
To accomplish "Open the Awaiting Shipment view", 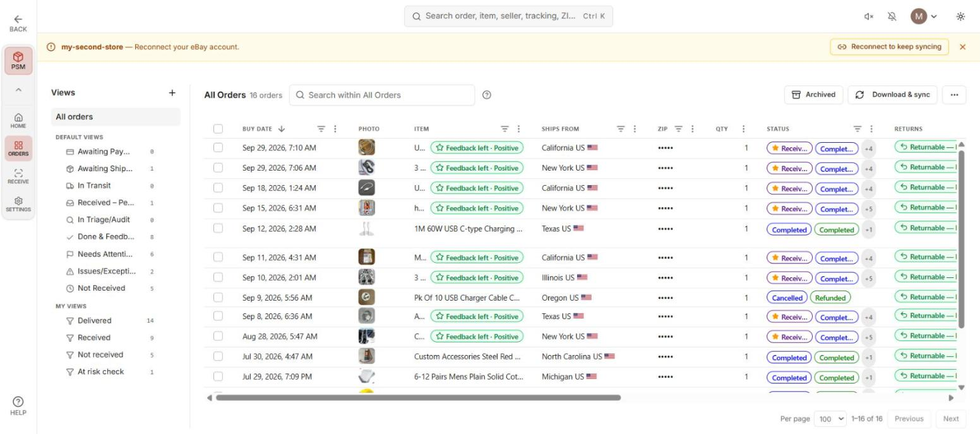I will click(111, 169).
